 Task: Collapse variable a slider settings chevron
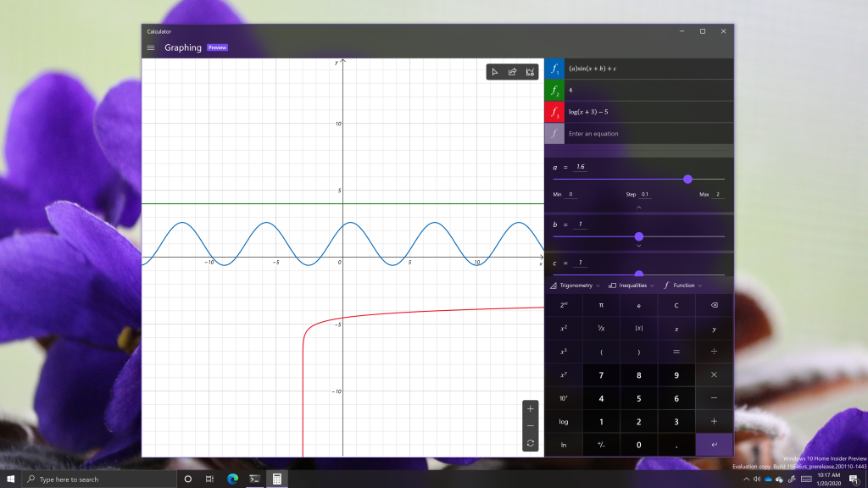(639, 207)
